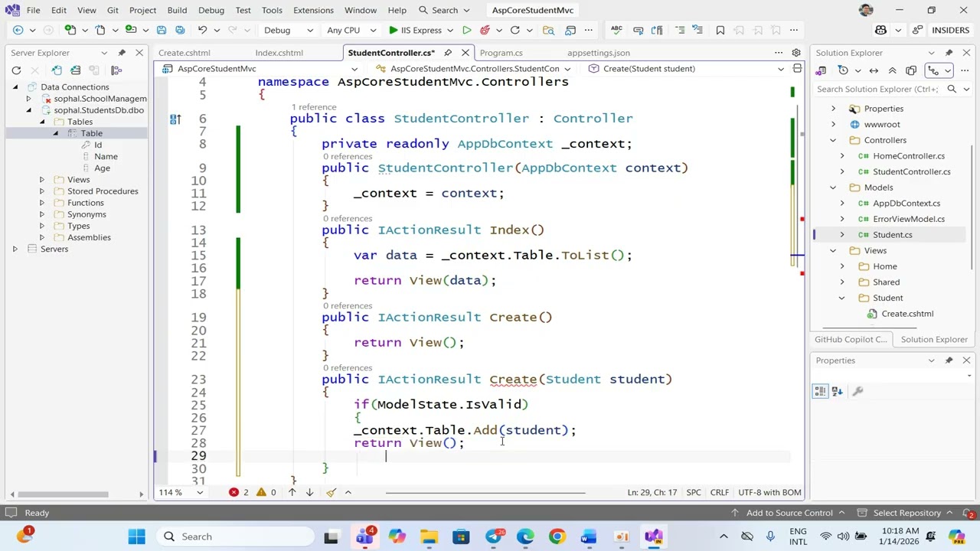Click the spell checker ABC icon
This screenshot has height=551, width=980.
point(616,30)
